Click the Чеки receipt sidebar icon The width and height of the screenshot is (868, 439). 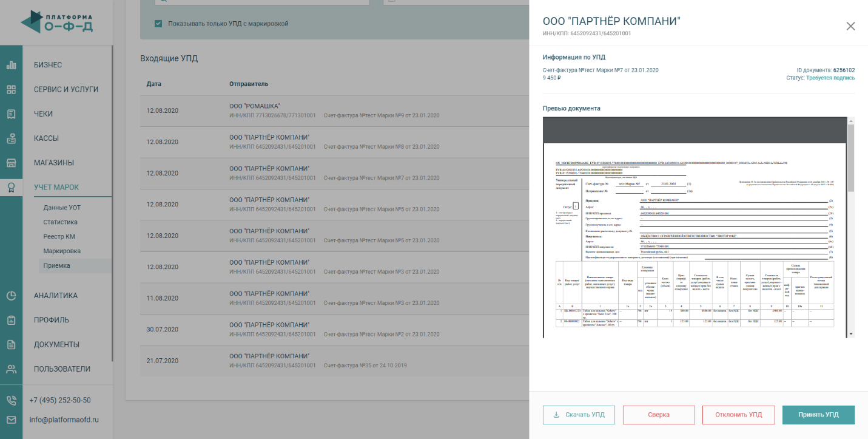click(11, 114)
